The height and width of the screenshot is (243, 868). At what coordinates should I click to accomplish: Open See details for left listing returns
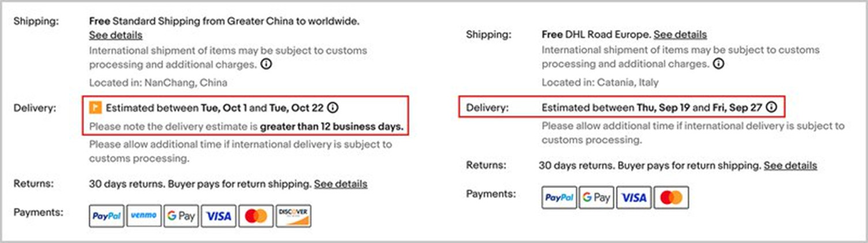coord(340,184)
